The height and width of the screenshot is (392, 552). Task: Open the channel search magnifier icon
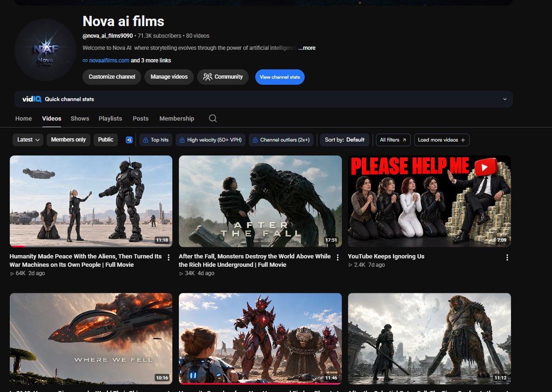[212, 118]
